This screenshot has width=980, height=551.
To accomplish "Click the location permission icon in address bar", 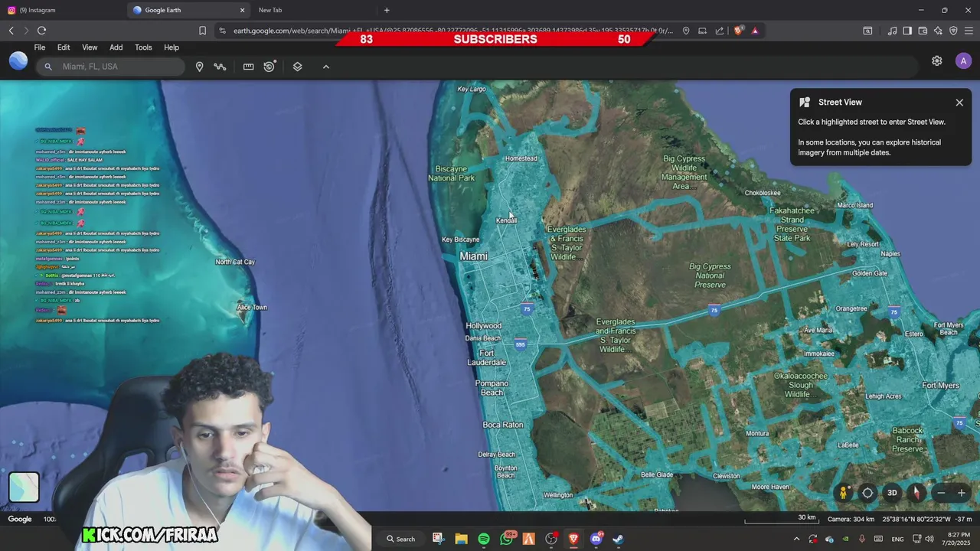I will coord(686,31).
